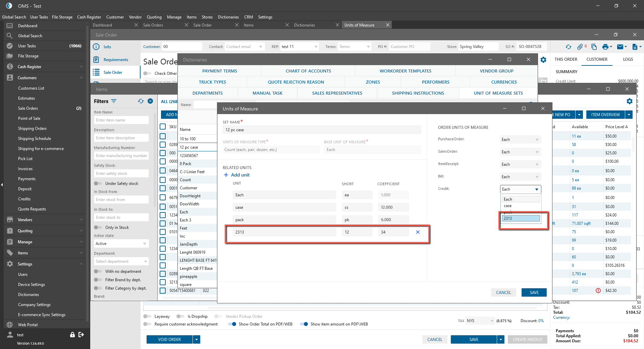644x349 pixels.
Task: Click the email envelope icon
Action: 620,47
